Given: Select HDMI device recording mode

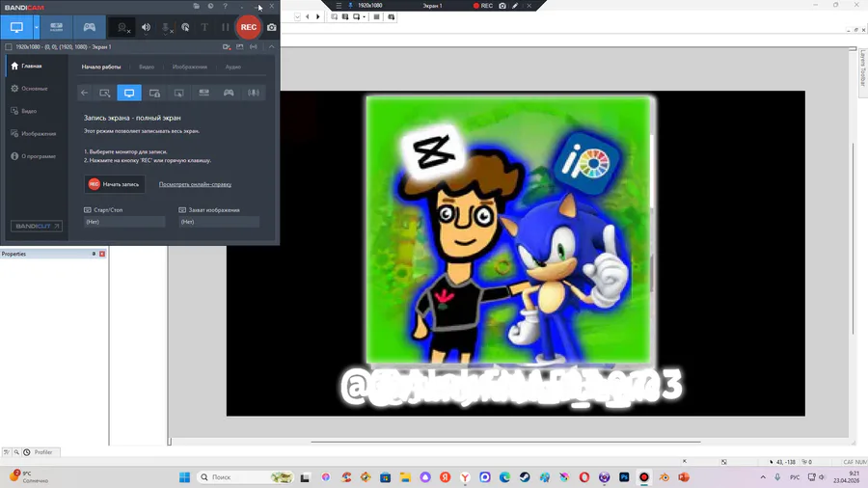Looking at the screenshot, I should pos(57,27).
